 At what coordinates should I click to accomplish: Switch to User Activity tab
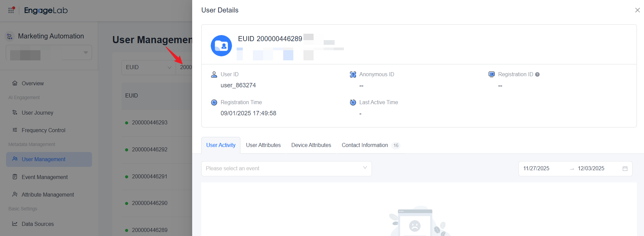click(x=221, y=145)
